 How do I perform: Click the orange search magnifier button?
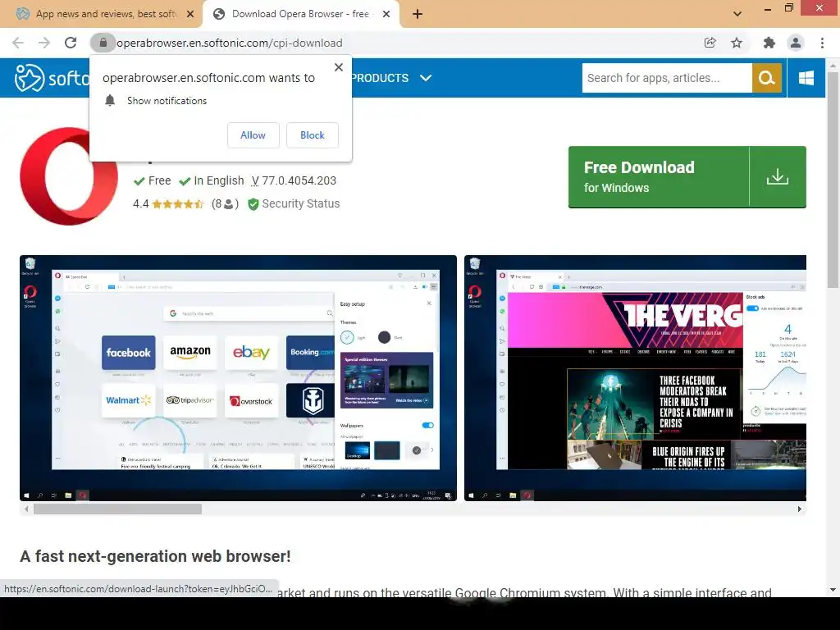tap(767, 78)
